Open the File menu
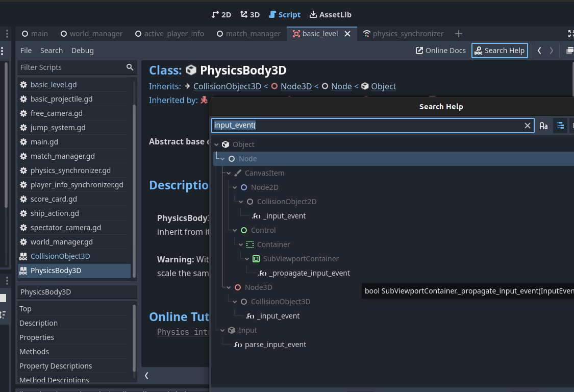The width and height of the screenshot is (574, 392). click(x=26, y=51)
